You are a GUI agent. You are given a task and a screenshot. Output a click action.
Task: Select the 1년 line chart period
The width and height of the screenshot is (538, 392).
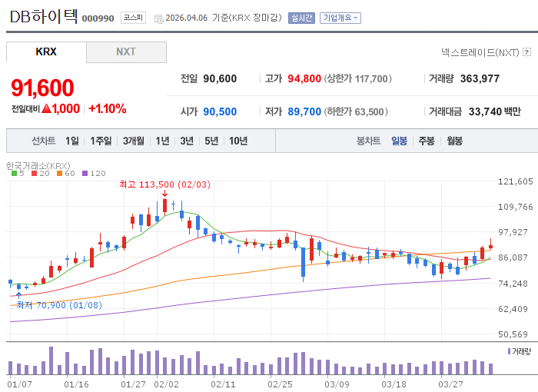coord(162,141)
